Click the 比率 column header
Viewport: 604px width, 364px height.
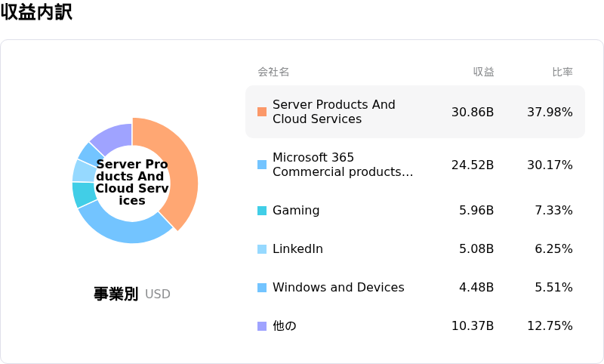562,72
